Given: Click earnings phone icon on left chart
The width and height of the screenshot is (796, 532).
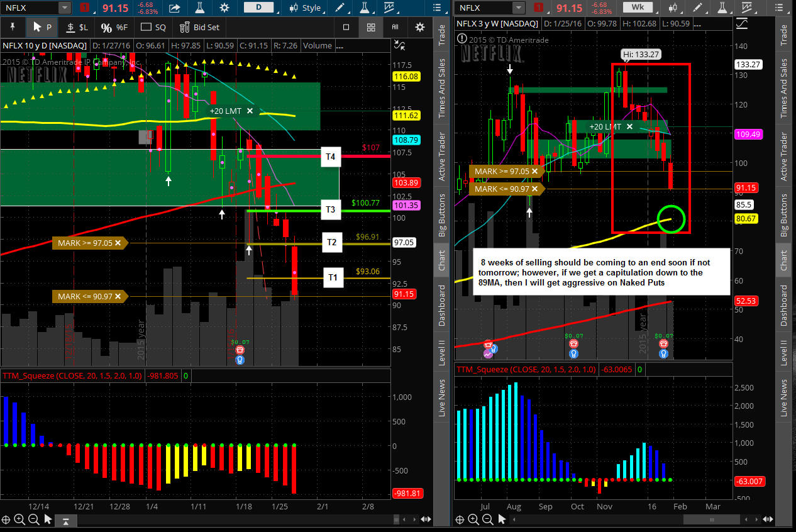Looking at the screenshot, I should (240, 350).
